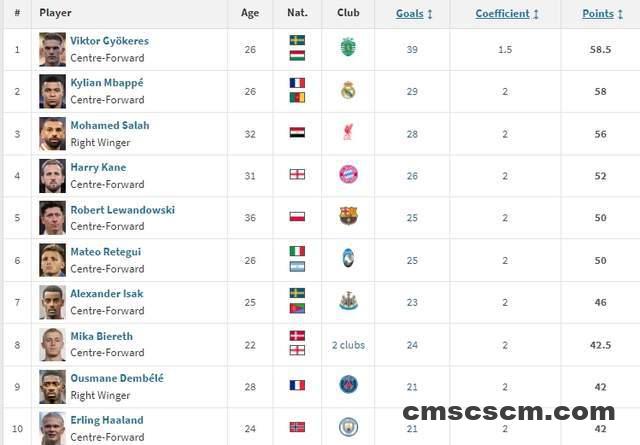
Task: Click the Poland flag for Lewandowski
Action: [x=297, y=216]
